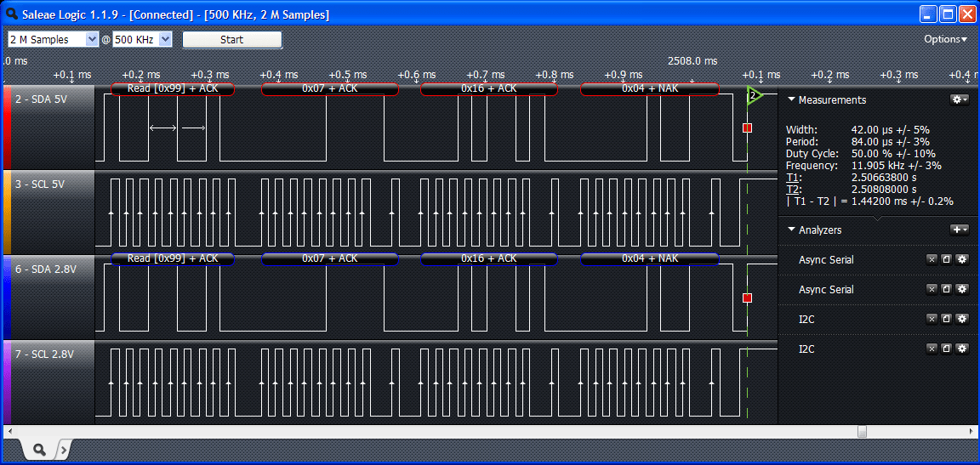The width and height of the screenshot is (980, 465).
Task: Click the Analyzers panel heading
Action: (x=820, y=230)
